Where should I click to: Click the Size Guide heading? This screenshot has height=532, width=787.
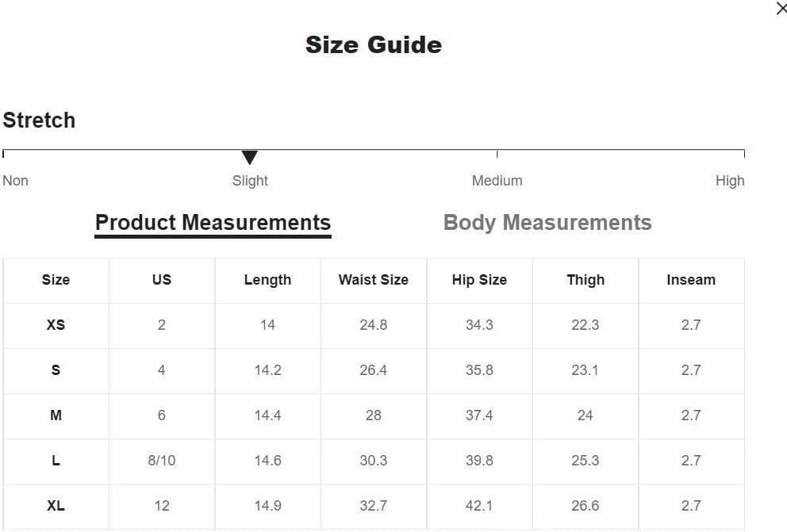pyautogui.click(x=374, y=45)
